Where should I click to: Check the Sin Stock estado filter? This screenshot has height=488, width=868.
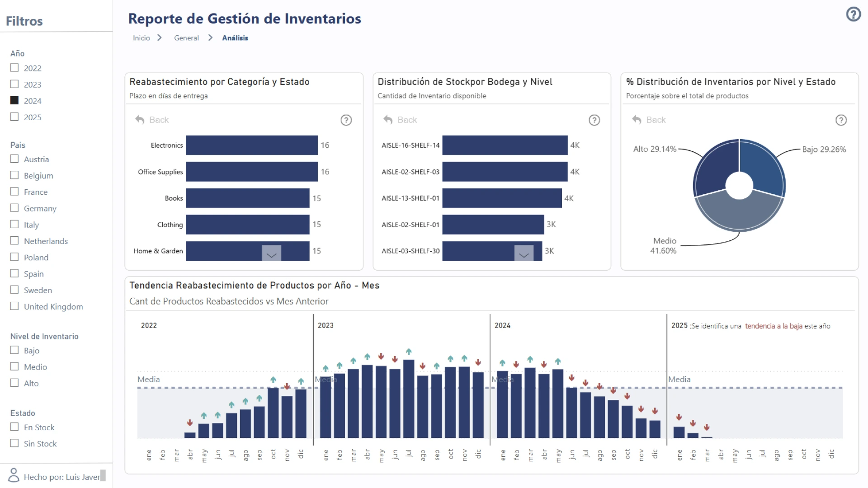[14, 443]
